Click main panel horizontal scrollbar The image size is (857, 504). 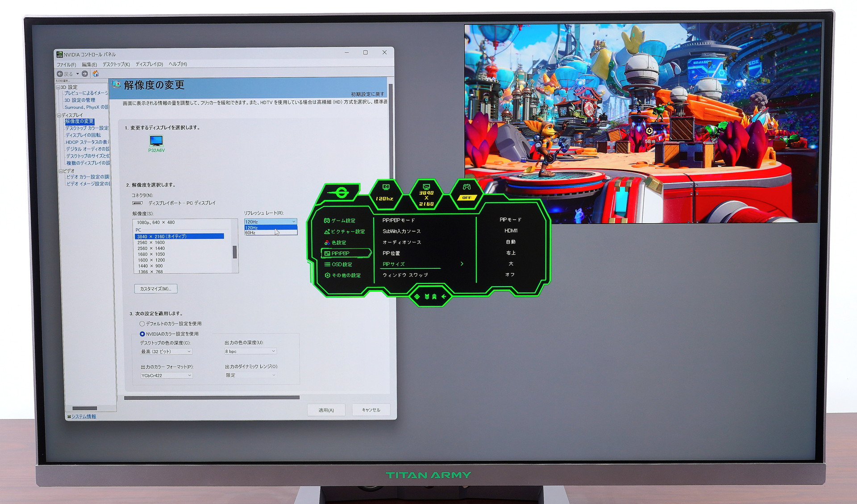point(212,397)
